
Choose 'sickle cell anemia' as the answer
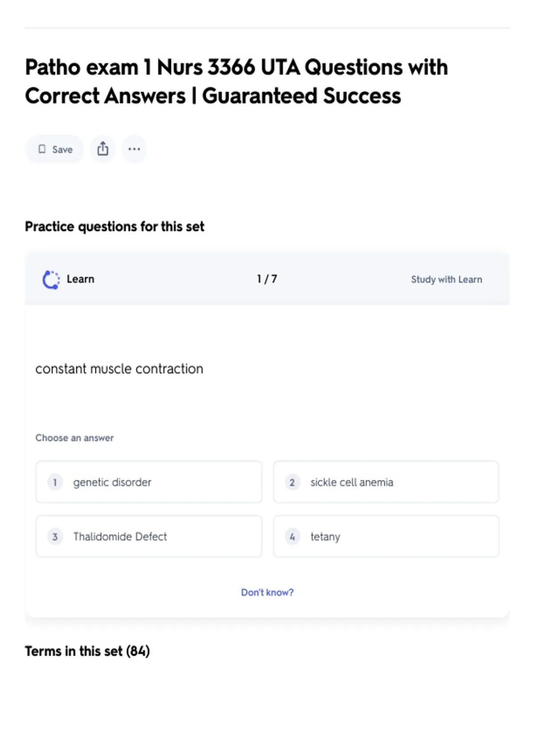click(386, 483)
